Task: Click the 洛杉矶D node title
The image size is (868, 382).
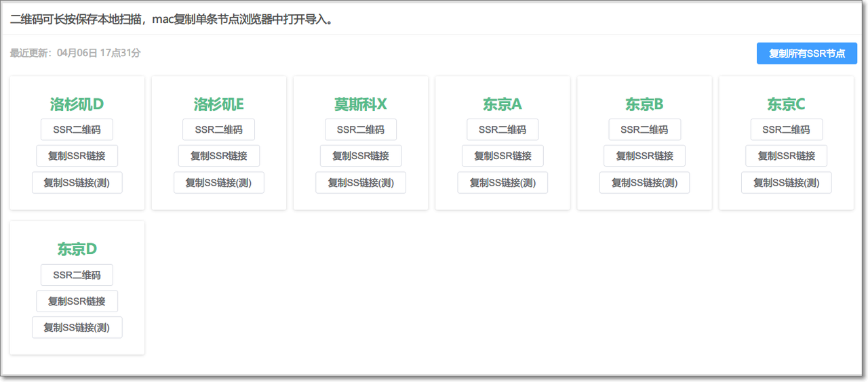Action: coord(77,104)
